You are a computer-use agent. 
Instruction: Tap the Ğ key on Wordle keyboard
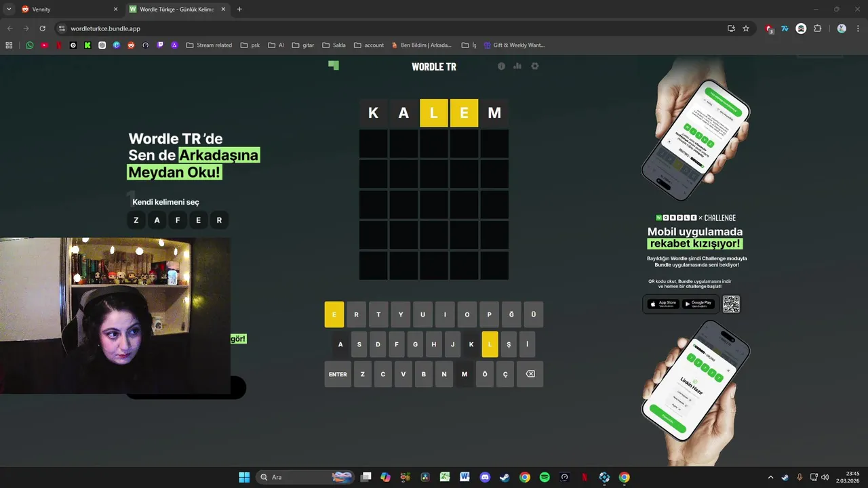tap(511, 314)
